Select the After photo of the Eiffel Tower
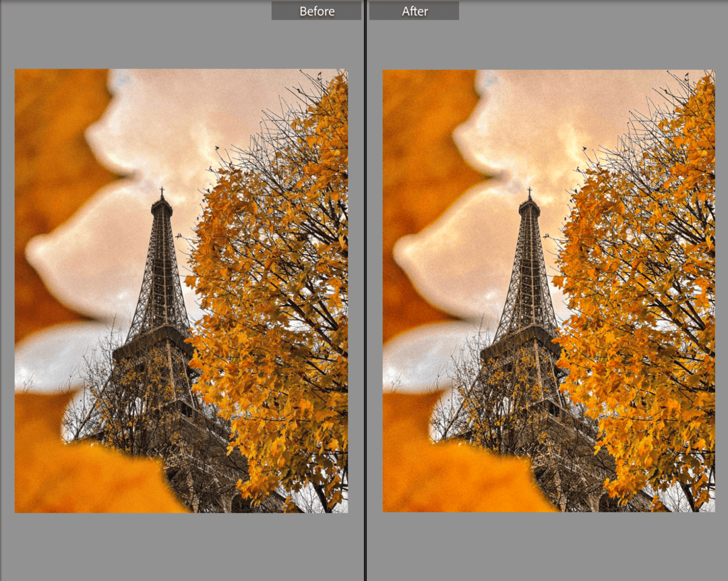The image size is (728, 581). coord(549,290)
